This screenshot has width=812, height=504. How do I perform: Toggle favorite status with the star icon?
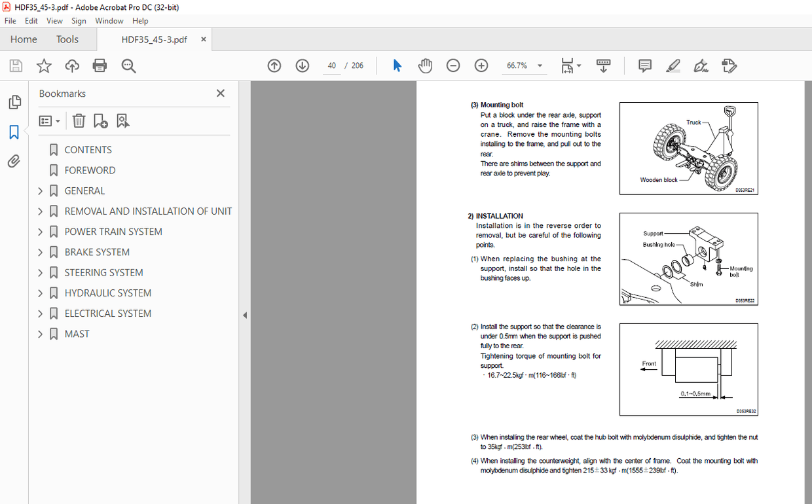point(43,65)
